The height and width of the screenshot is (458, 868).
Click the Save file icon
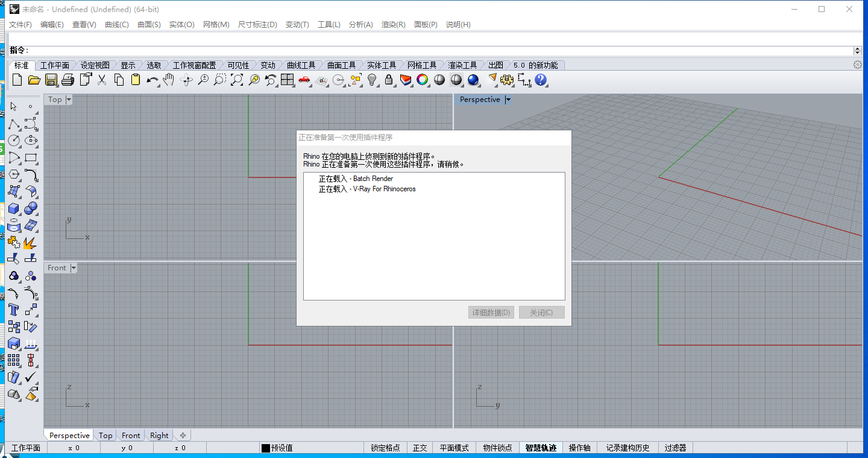click(51, 80)
